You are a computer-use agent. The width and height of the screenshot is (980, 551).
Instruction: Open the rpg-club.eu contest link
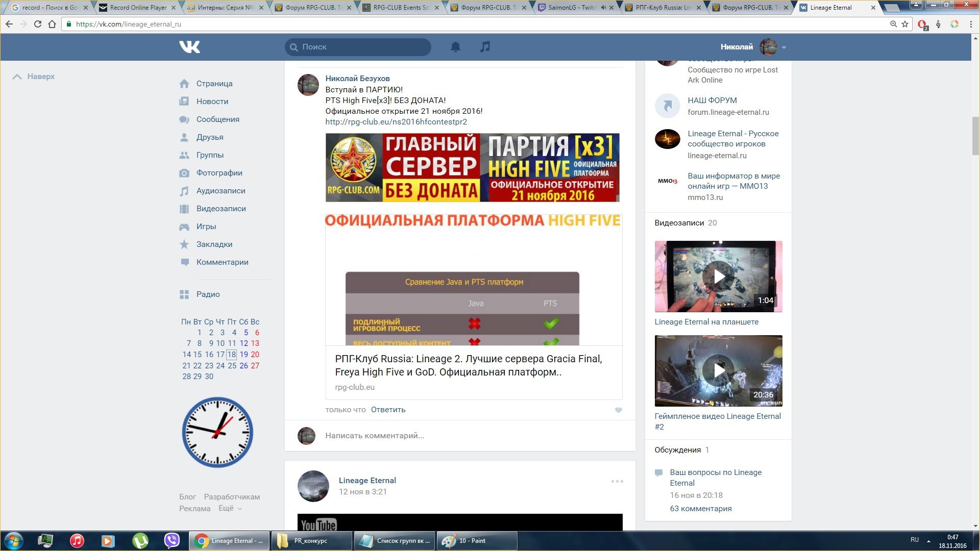(396, 122)
